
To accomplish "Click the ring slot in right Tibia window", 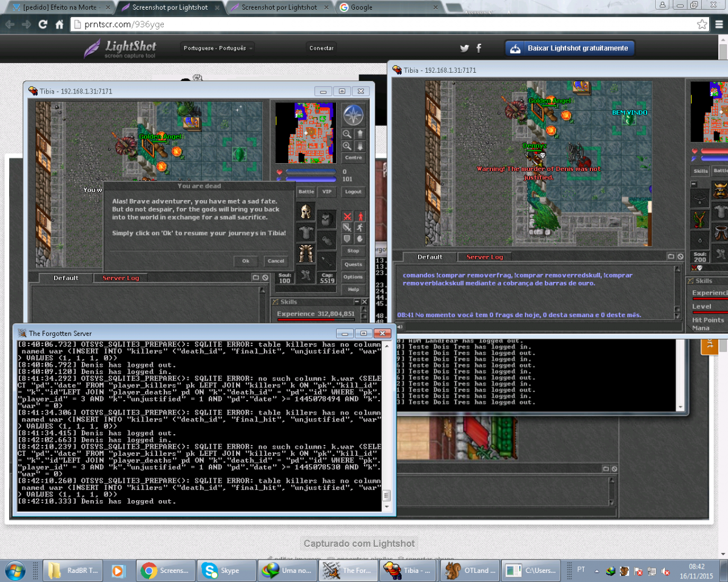I will [700, 240].
